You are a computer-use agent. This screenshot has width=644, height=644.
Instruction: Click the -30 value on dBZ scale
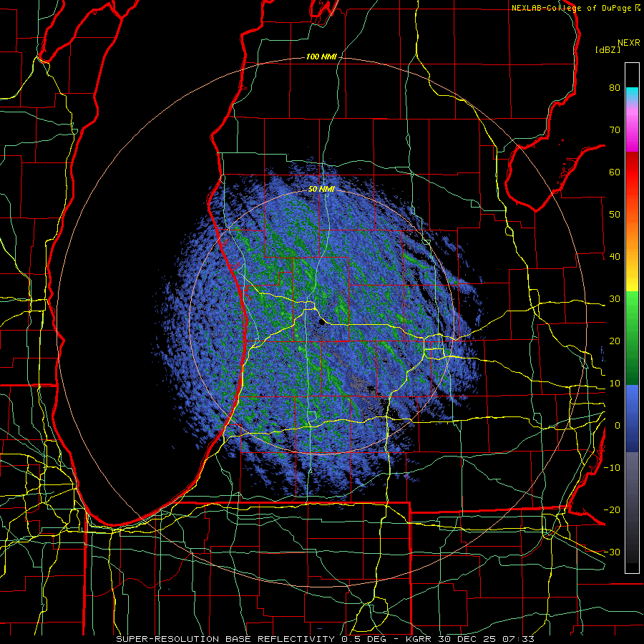(x=612, y=552)
